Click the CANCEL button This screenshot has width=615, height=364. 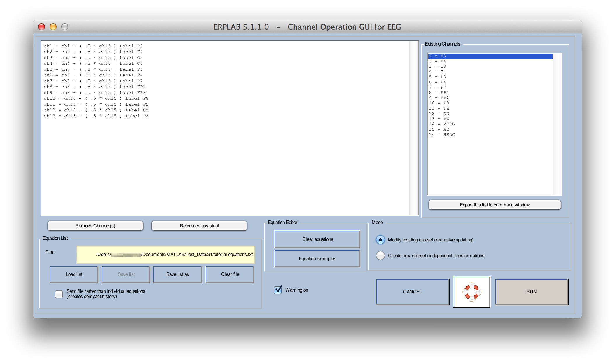pos(413,292)
